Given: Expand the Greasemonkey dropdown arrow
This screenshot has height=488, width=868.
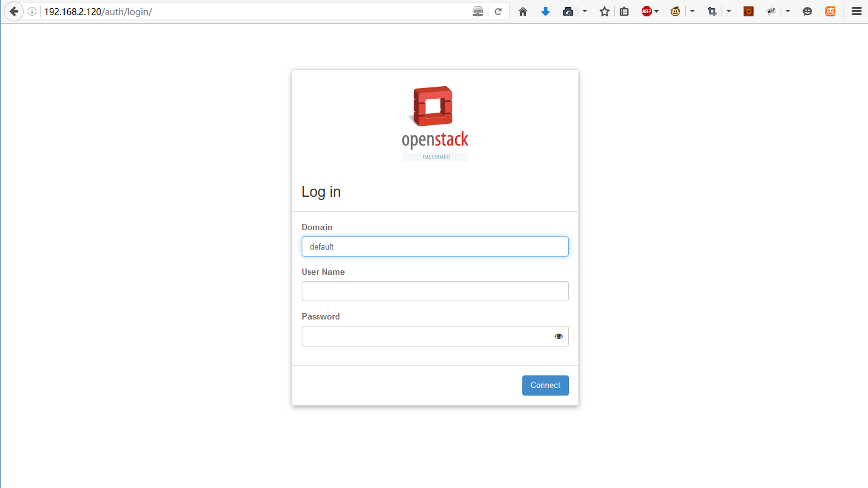Looking at the screenshot, I should click(692, 11).
